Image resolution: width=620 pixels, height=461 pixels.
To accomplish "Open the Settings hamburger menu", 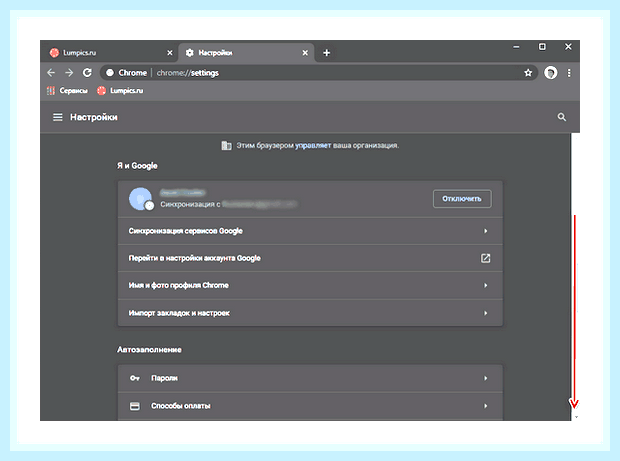I will [x=58, y=117].
